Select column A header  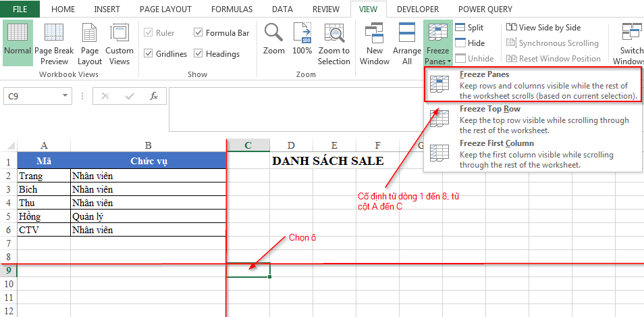click(x=44, y=145)
